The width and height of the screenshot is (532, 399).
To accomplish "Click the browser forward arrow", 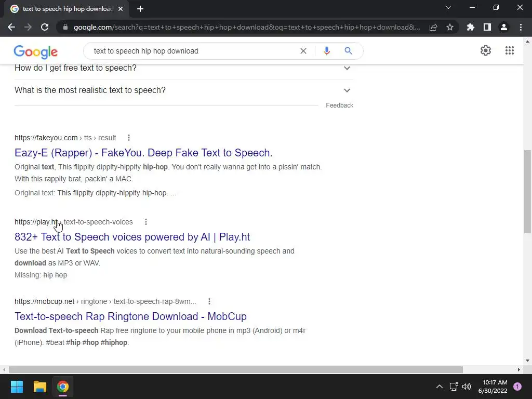I will click(28, 27).
